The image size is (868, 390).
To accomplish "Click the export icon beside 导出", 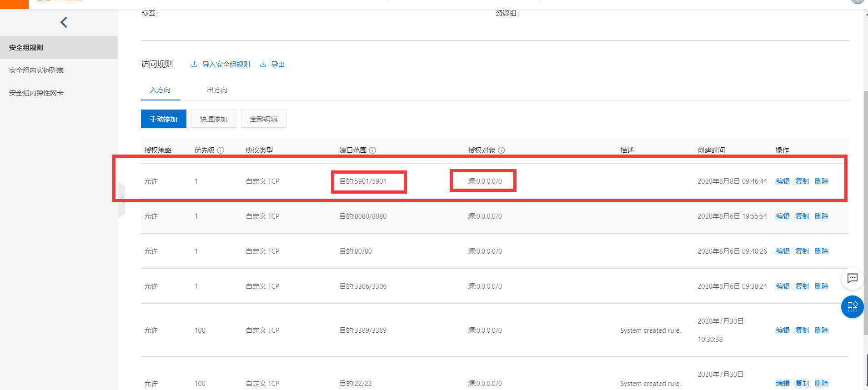I will tap(263, 64).
